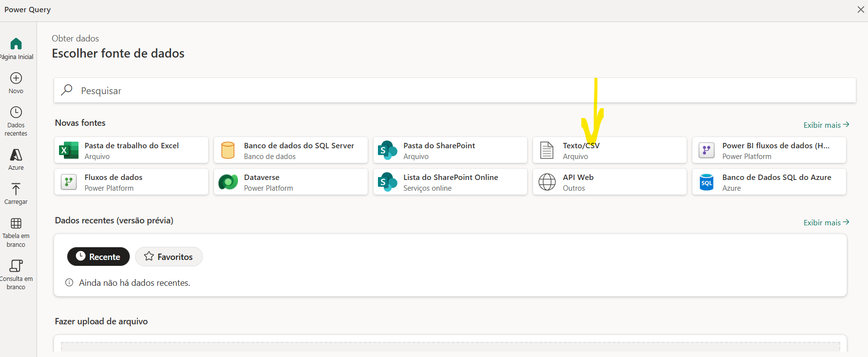Screen dimensions: 868x357
Task: Click Exibir mais link for Novas fontes
Action: pyautogui.click(x=827, y=125)
